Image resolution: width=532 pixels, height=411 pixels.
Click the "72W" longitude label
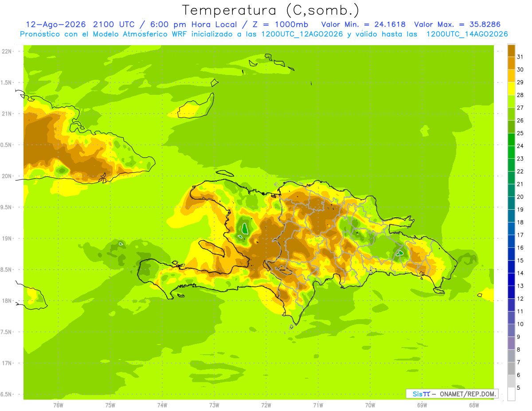266,404
